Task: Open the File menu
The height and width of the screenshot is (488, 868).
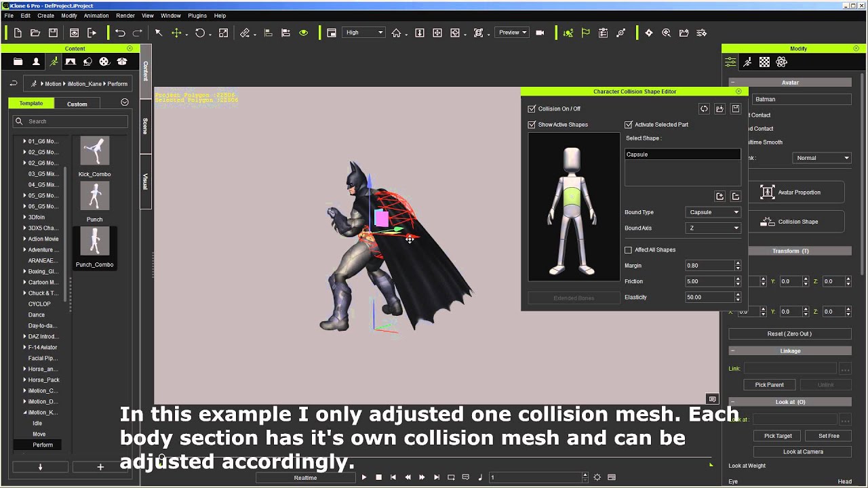Action: pos(9,16)
